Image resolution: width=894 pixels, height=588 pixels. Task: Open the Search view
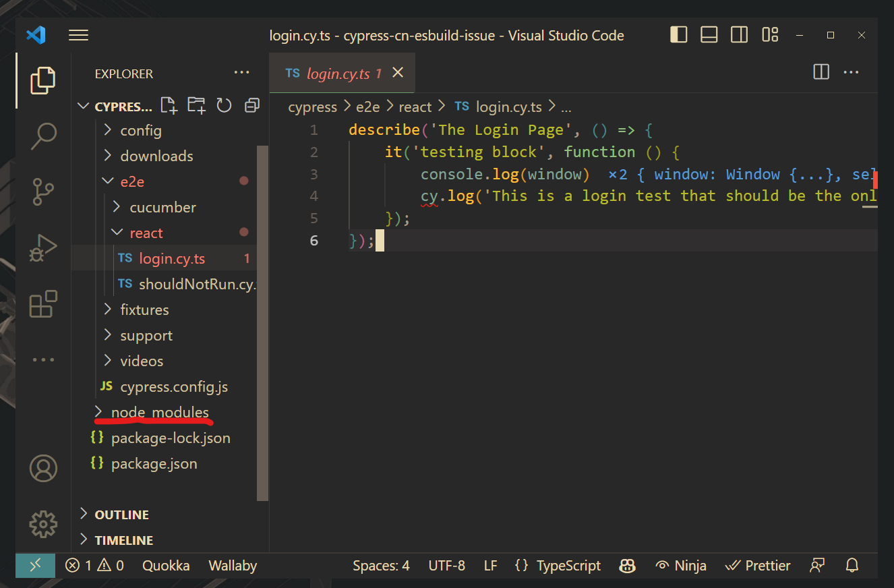point(43,136)
